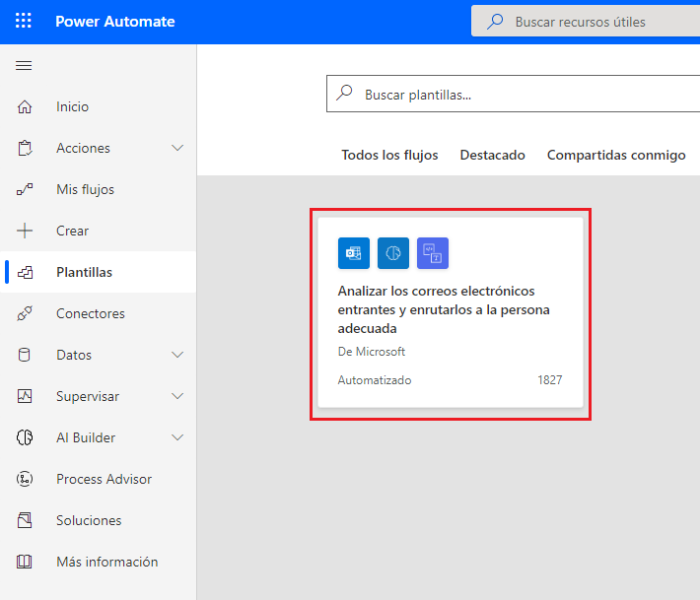Switch to Compartidas conmigo tab

coord(616,155)
